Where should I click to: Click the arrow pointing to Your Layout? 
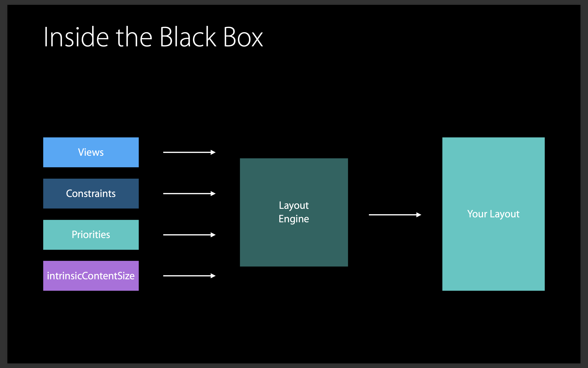[395, 215]
